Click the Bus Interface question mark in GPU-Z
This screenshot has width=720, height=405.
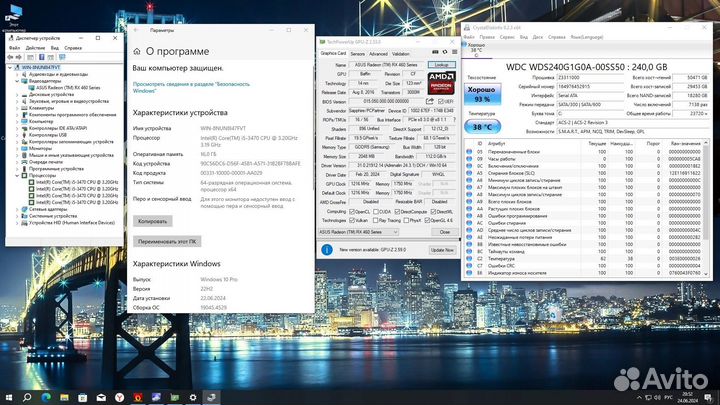click(x=454, y=119)
